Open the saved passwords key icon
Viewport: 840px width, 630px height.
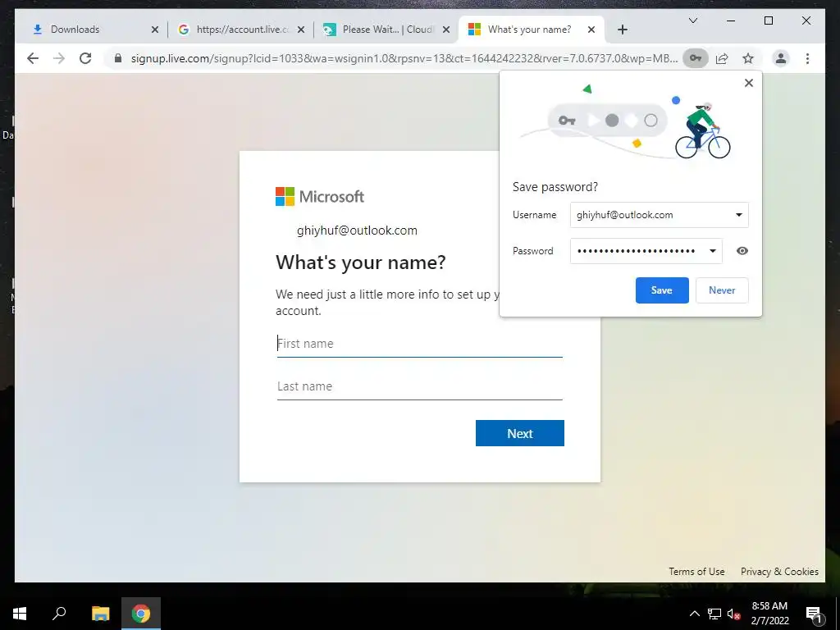tap(696, 58)
